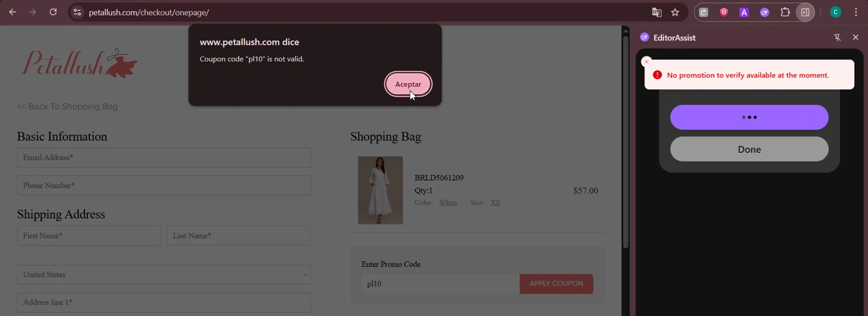Click the Apply Coupon button
Viewport: 868px width, 316px height.
point(556,284)
